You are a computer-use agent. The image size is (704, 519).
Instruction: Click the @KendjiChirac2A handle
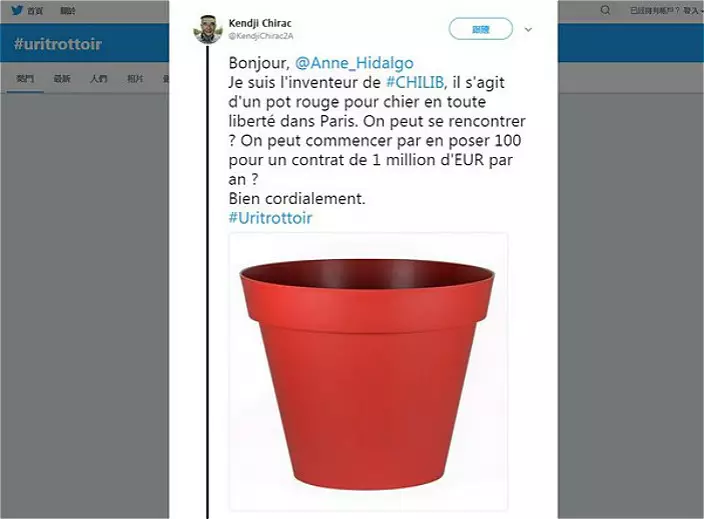pyautogui.click(x=261, y=36)
